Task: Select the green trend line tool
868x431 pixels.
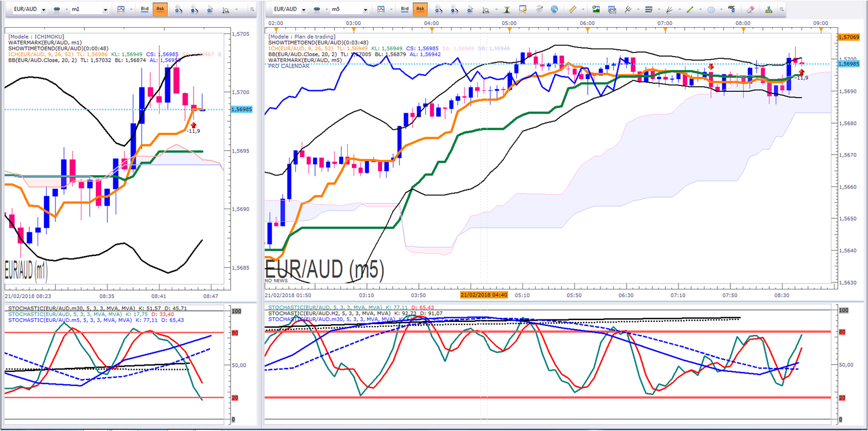Action: click(690, 9)
